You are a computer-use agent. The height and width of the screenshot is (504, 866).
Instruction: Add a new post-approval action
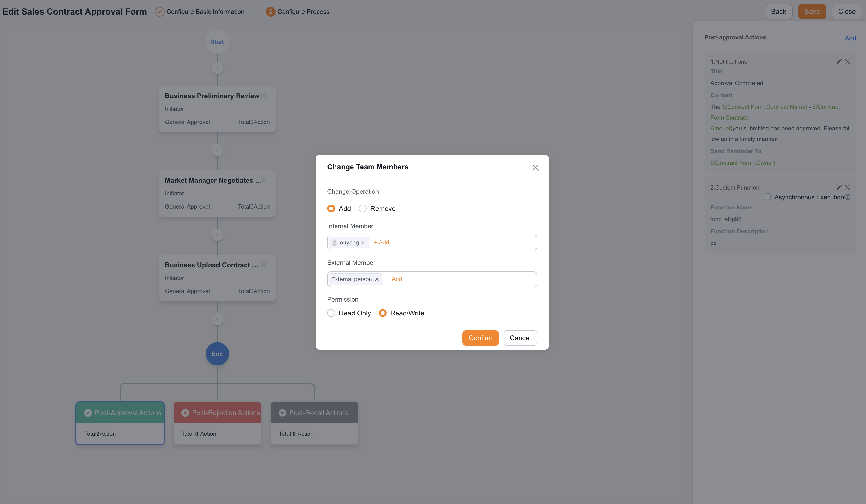[850, 38]
